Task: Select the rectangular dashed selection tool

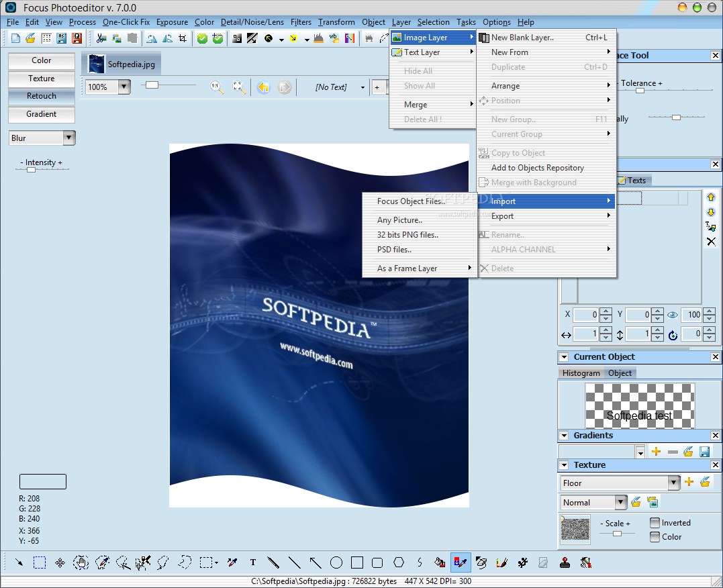Action: pyautogui.click(x=40, y=562)
